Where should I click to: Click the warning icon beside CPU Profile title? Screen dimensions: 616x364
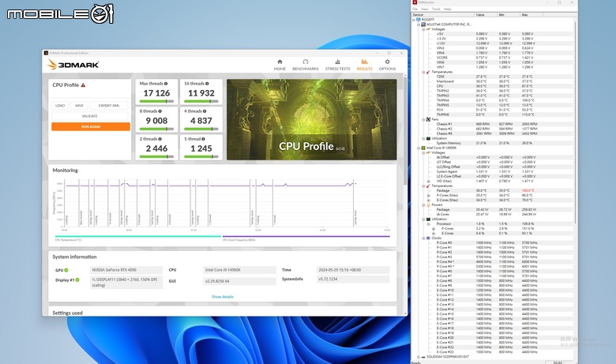pyautogui.click(x=83, y=84)
